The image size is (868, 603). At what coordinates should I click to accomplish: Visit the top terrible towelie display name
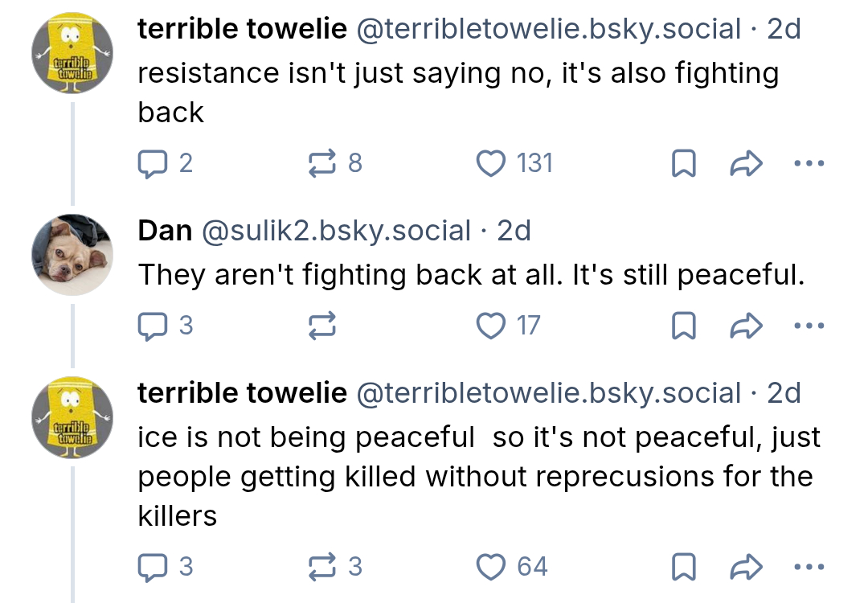pos(242,29)
